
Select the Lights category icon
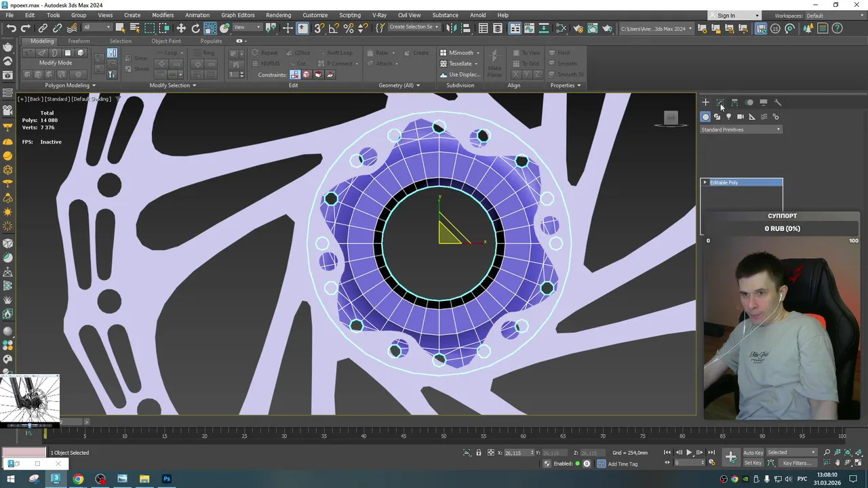pos(728,117)
